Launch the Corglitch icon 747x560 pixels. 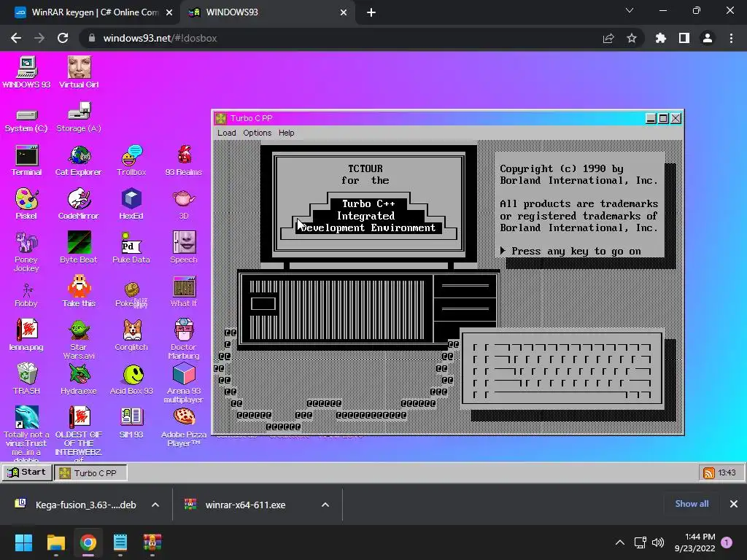[131, 335]
